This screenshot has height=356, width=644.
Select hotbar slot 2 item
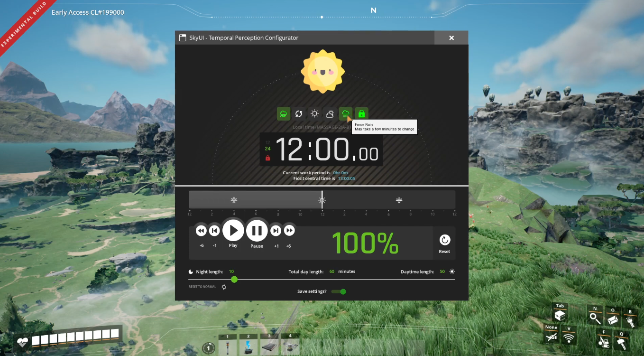click(248, 346)
